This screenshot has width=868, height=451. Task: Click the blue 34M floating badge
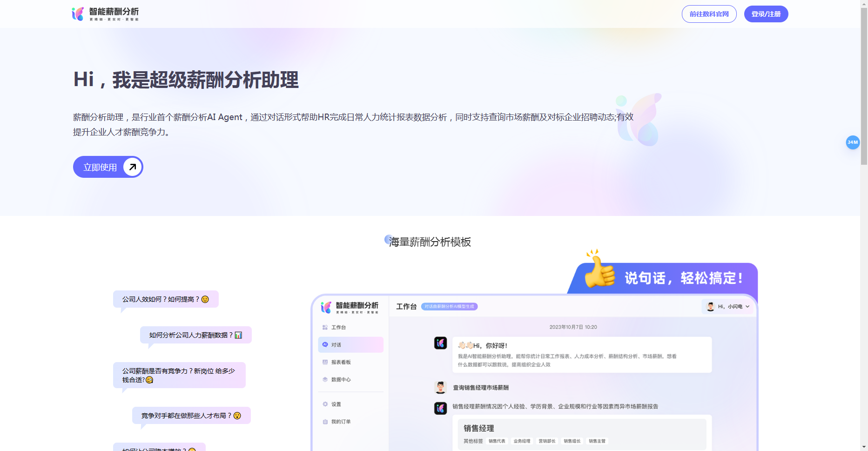pos(852,142)
